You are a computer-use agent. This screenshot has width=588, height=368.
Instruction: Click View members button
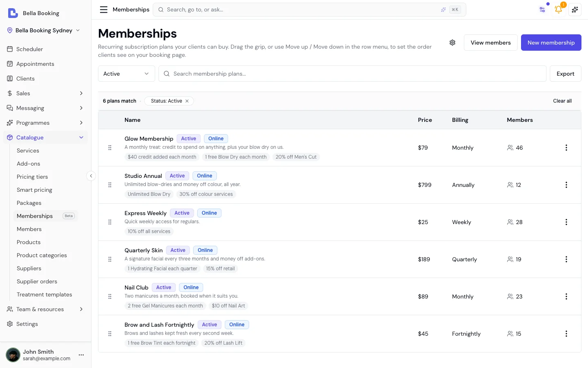click(490, 43)
